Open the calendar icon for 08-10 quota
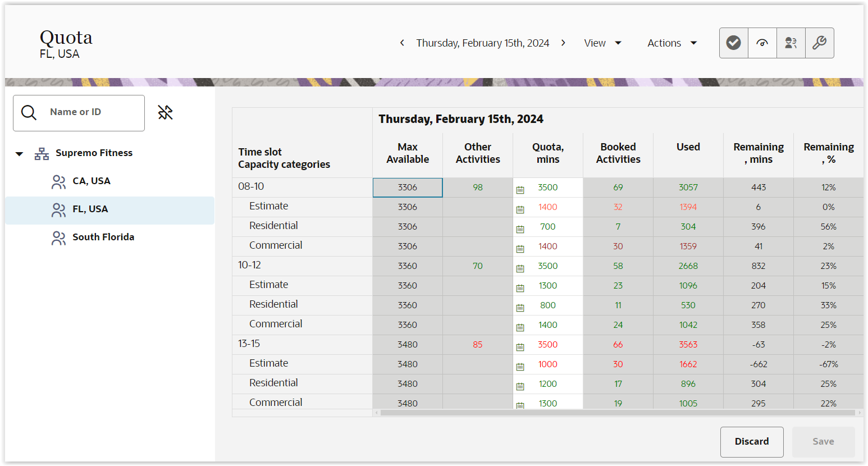This screenshot has height=466, width=868. (x=521, y=187)
